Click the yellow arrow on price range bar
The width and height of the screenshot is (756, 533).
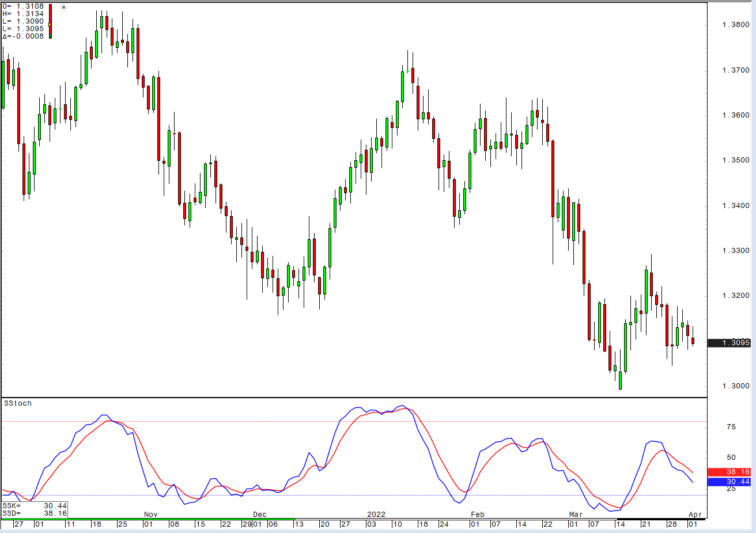pos(50,24)
